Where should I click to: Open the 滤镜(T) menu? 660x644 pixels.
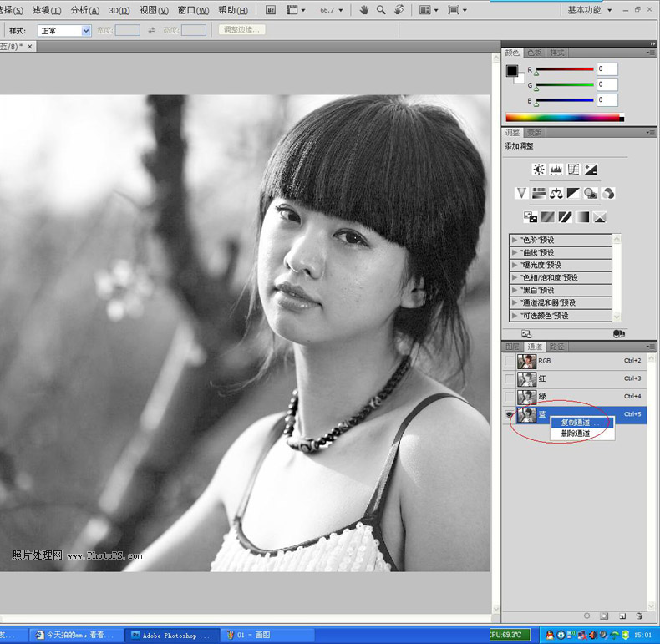pos(47,10)
